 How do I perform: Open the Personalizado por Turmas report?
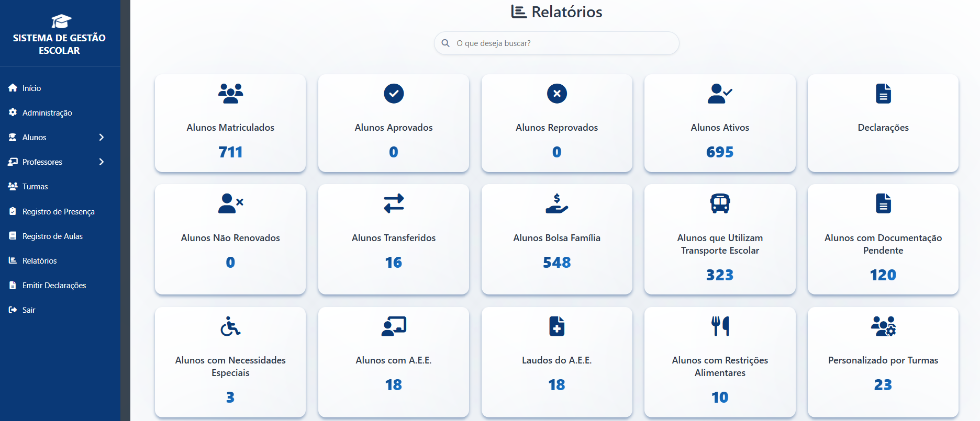pyautogui.click(x=883, y=362)
